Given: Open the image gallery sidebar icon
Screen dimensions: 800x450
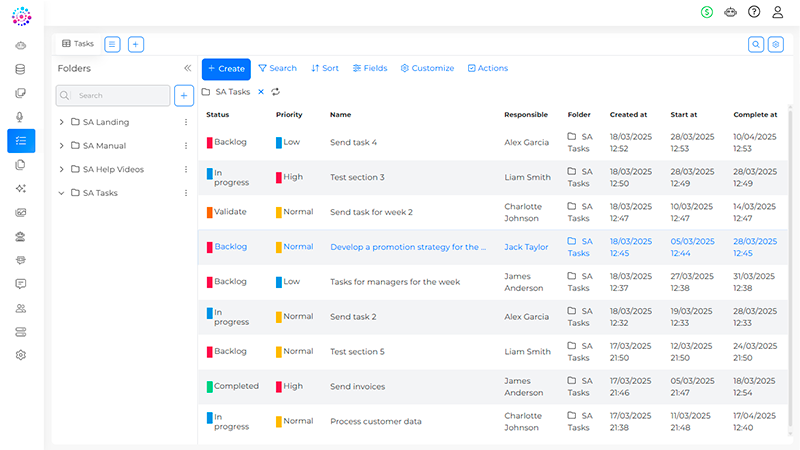Looking at the screenshot, I should 20,212.
